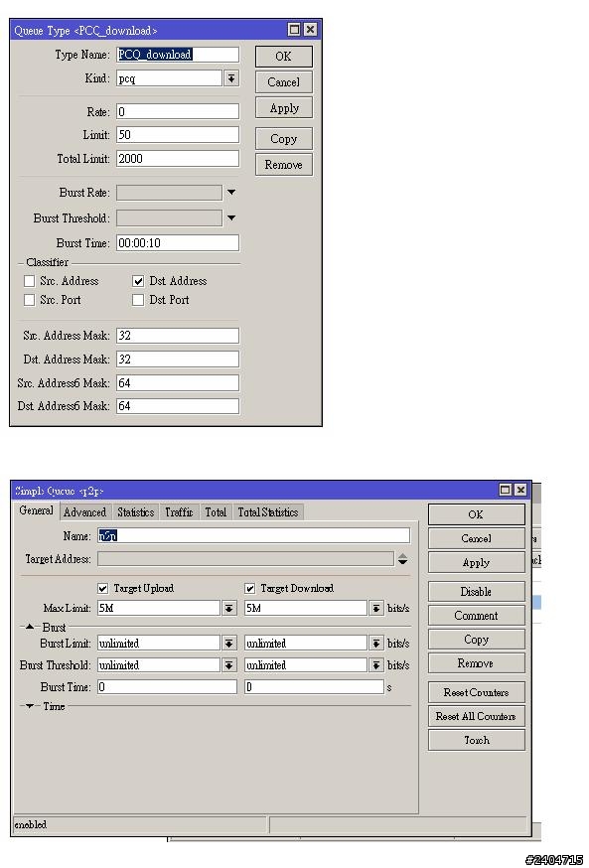This screenshot has height=868, width=589.
Task: Open the Total tab
Action: [216, 512]
